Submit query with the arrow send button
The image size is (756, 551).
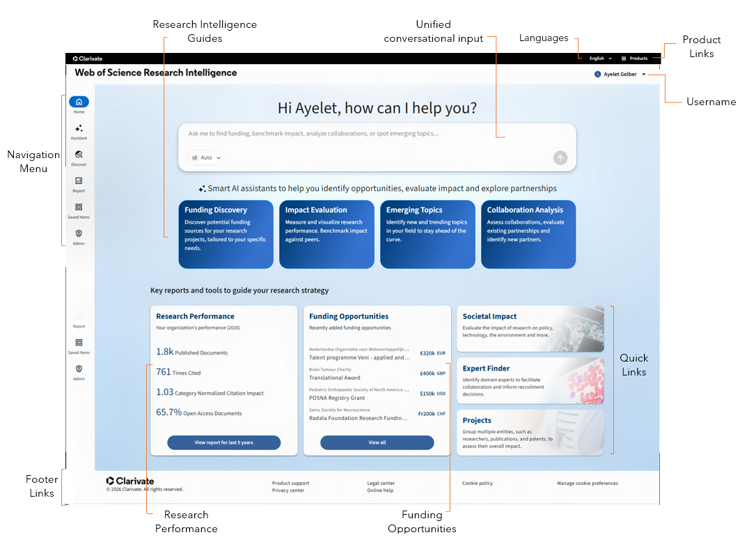tap(560, 157)
